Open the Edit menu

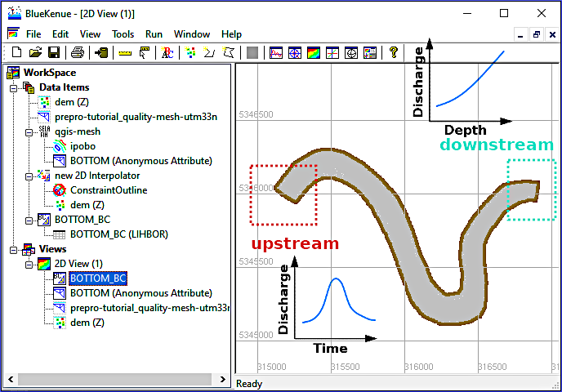click(x=60, y=34)
